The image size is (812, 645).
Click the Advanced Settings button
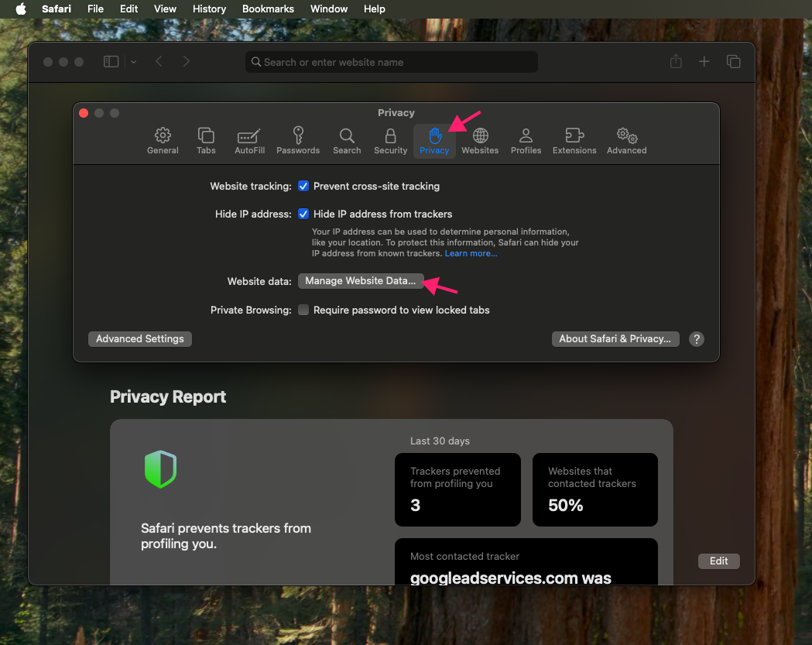[140, 339]
